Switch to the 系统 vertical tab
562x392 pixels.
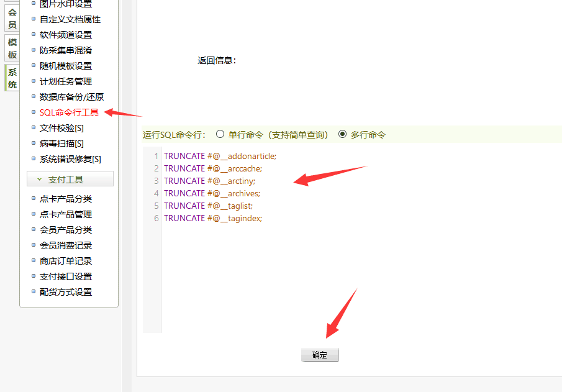click(12, 78)
